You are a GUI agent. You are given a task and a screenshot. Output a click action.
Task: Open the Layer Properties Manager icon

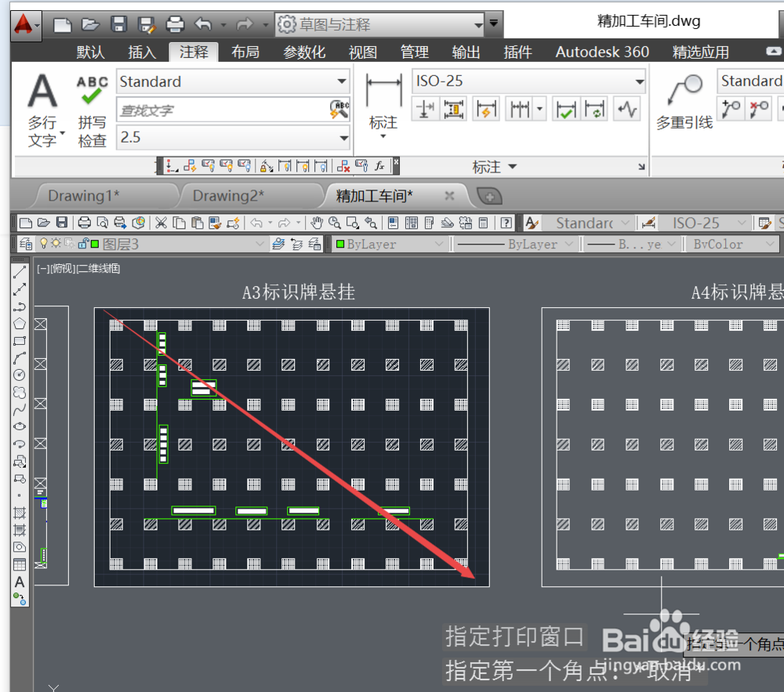26,244
